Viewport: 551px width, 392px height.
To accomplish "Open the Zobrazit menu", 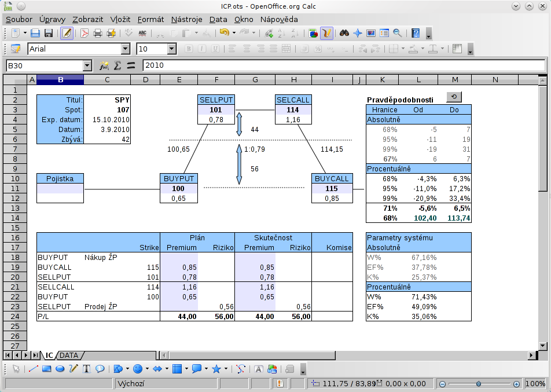I will 88,19.
